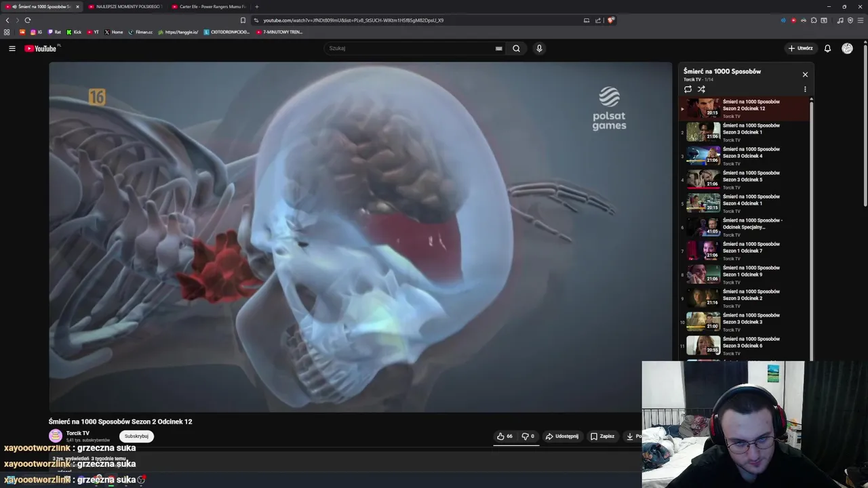Viewport: 868px width, 488px height.
Task: Play playlist video Sezon 4 Odcinek 1
Action: (744, 203)
